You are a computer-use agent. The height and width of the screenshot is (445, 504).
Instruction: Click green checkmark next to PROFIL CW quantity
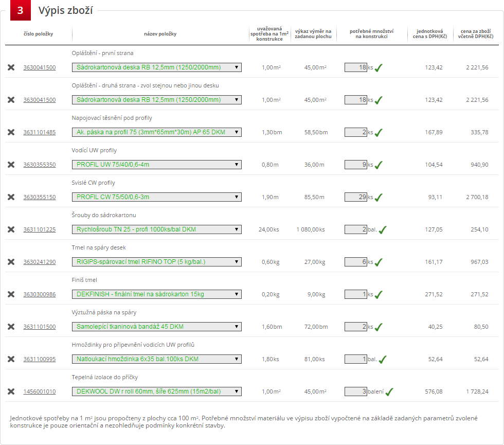coord(379,197)
